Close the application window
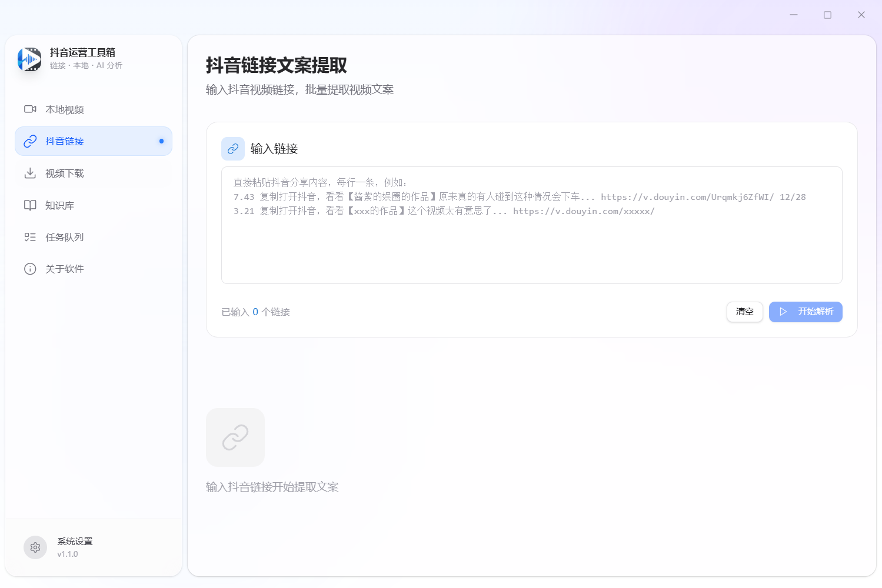This screenshot has width=882, height=588. tap(861, 15)
